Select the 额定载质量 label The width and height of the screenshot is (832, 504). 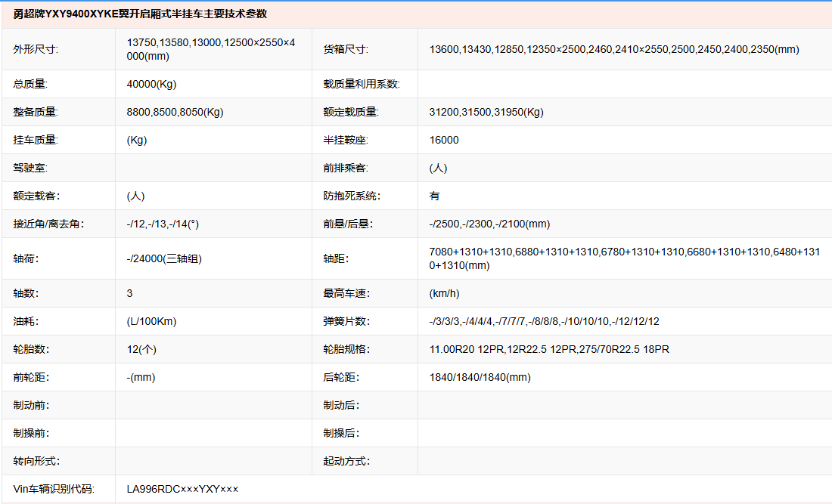click(351, 113)
